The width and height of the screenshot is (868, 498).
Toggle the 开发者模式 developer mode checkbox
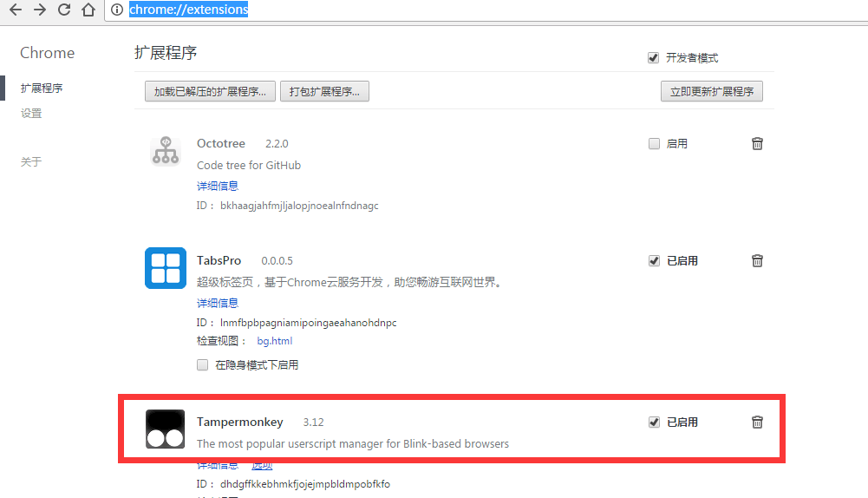(653, 57)
